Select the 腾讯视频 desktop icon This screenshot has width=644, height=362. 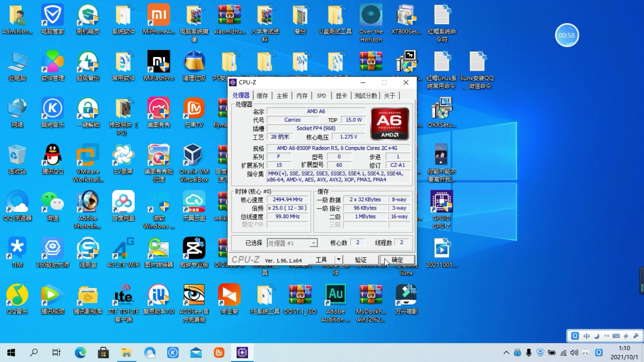click(x=53, y=299)
